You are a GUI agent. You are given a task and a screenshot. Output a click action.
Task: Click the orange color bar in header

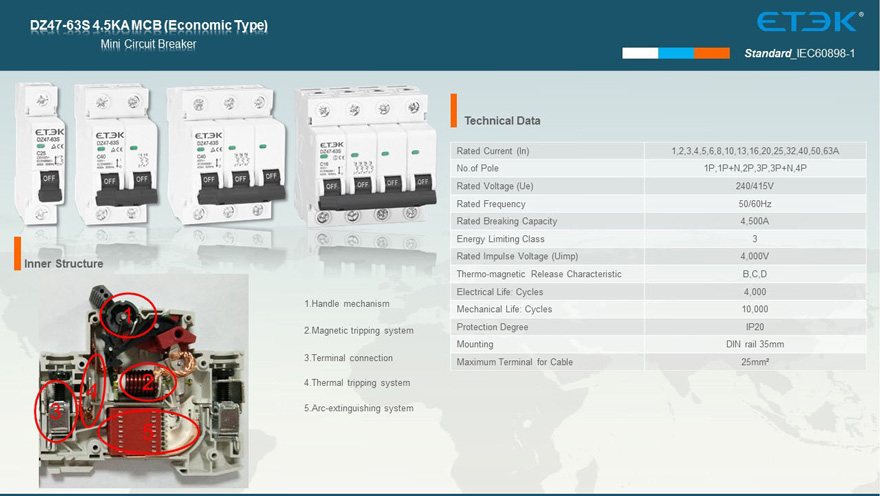pyautogui.click(x=712, y=53)
